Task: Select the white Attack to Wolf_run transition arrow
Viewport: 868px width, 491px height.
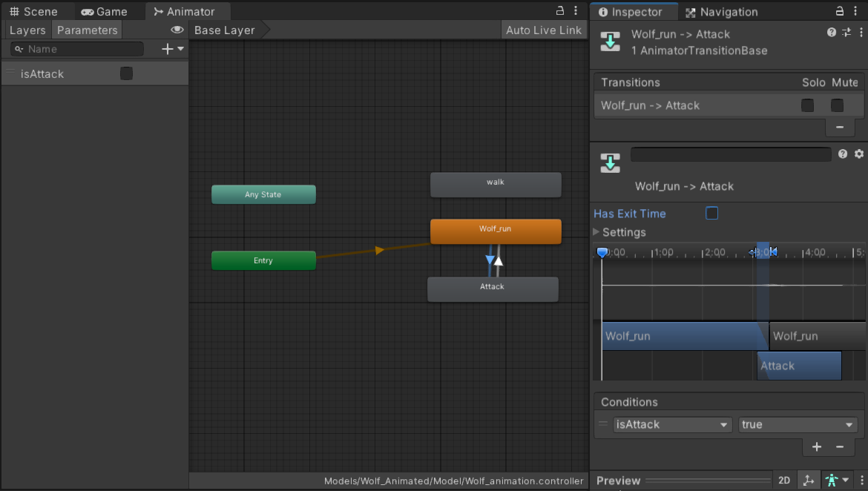Action: [499, 260]
